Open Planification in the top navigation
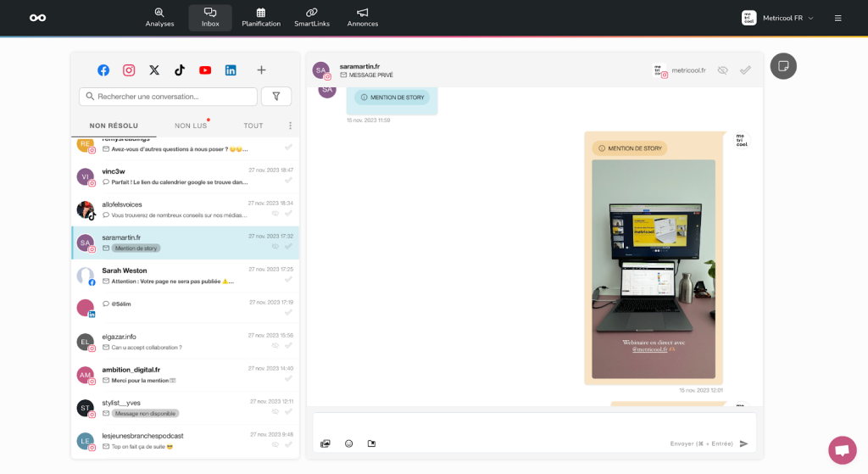This screenshot has width=868, height=474. 261,18
